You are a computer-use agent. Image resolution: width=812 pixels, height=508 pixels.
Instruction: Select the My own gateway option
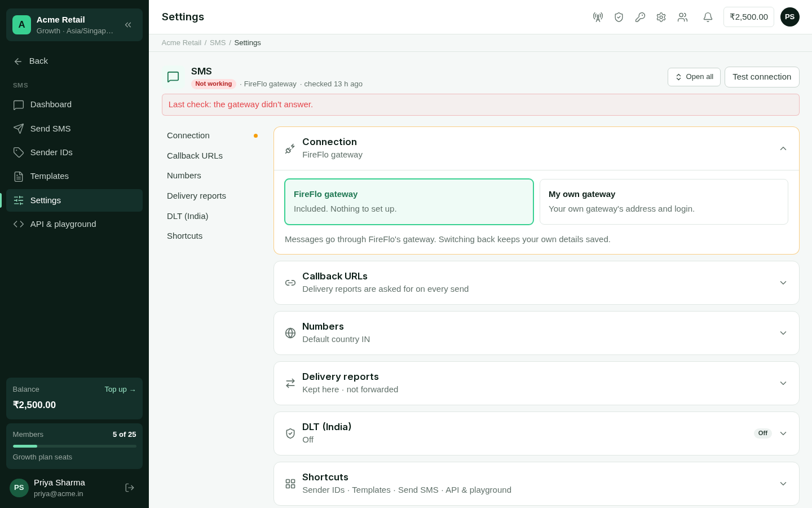pos(664,202)
